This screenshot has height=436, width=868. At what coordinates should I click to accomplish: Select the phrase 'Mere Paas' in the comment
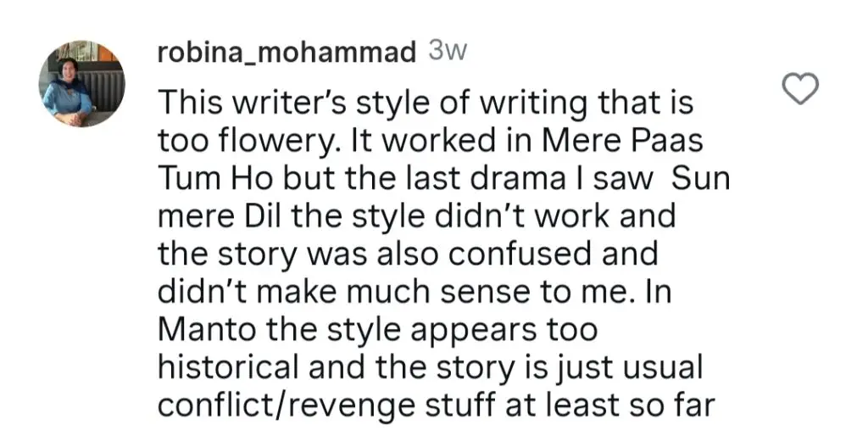click(x=622, y=141)
